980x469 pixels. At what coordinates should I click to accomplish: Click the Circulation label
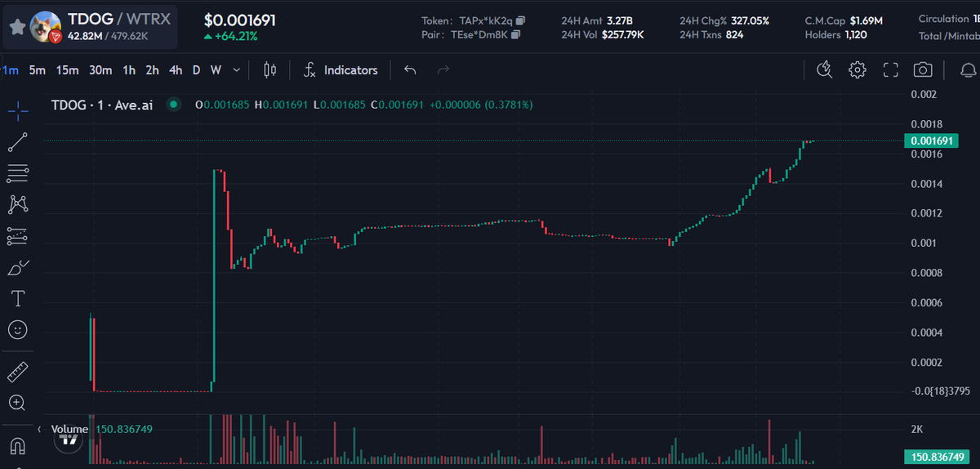(x=943, y=19)
